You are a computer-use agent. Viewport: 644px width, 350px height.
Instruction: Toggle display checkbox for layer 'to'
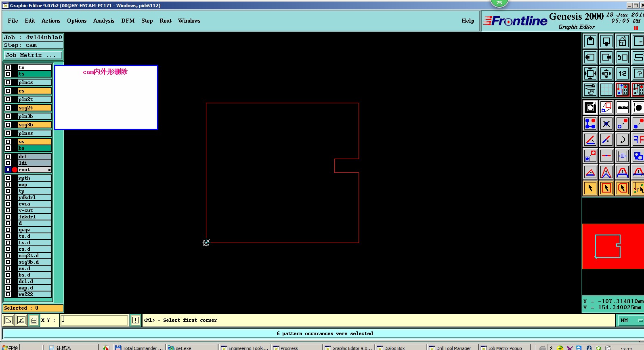pyautogui.click(x=8, y=67)
